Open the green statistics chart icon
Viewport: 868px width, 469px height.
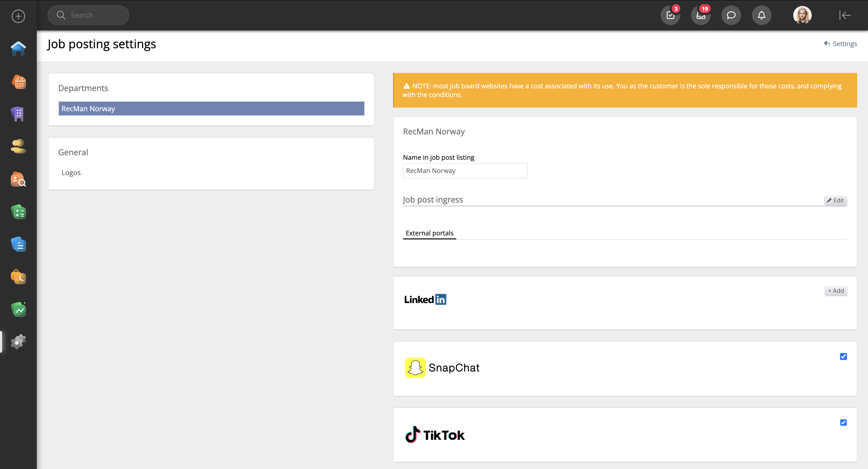pyautogui.click(x=18, y=309)
